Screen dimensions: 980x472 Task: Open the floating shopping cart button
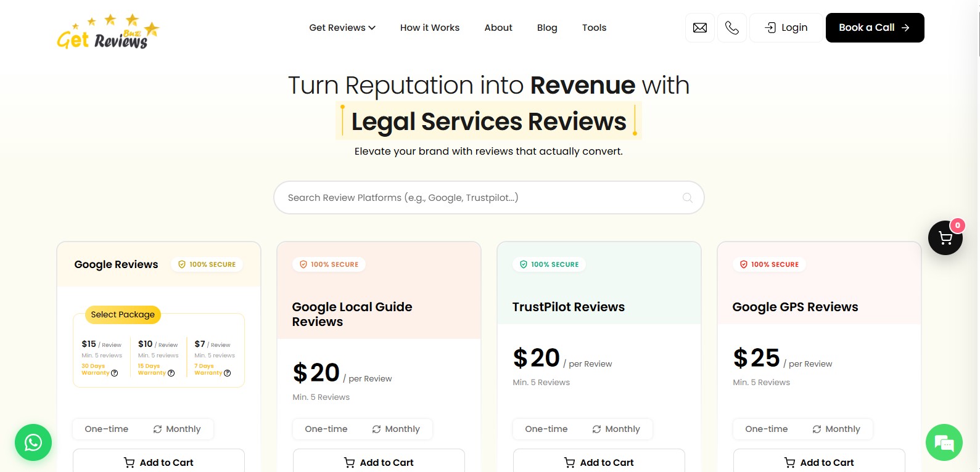click(x=945, y=238)
